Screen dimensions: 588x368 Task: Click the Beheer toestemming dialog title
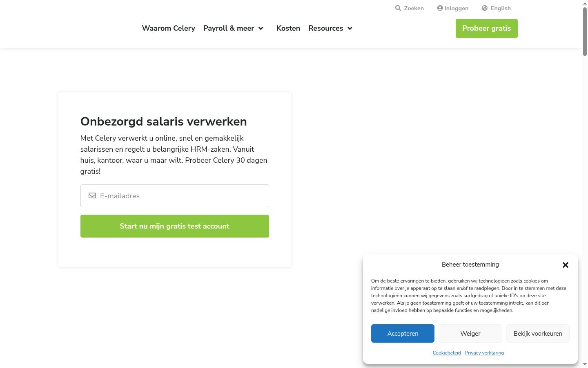[x=470, y=265]
